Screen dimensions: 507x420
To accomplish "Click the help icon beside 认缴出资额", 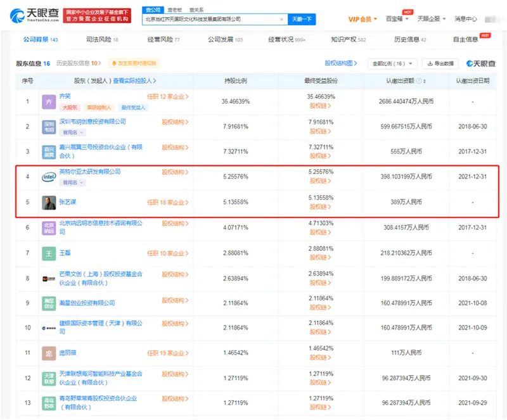I will pyautogui.click(x=417, y=82).
